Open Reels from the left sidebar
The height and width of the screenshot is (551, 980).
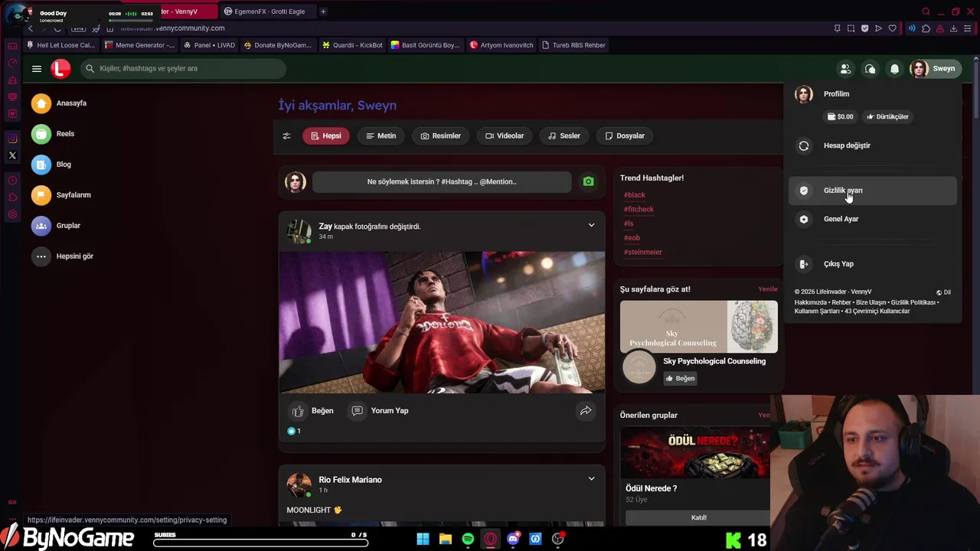54,134
